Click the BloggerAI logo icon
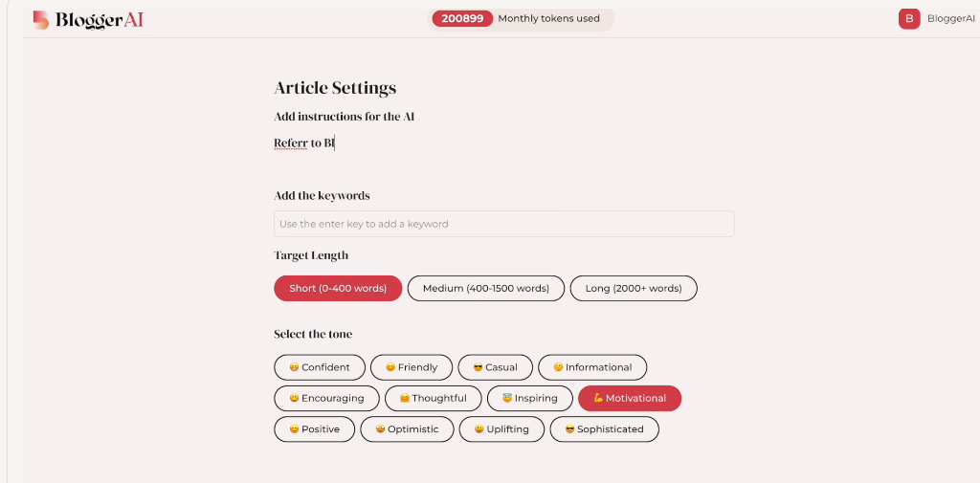Viewport: 980px width, 483px height. click(x=40, y=19)
